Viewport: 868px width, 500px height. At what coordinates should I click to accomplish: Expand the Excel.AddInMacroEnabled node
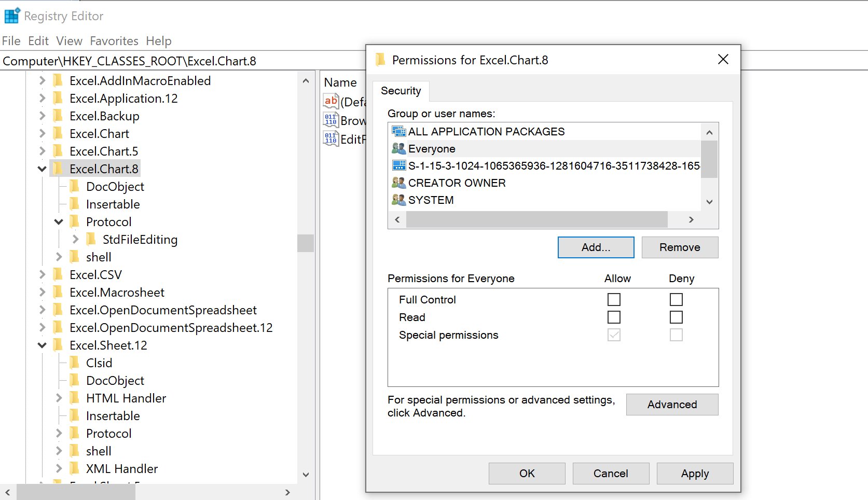point(43,80)
